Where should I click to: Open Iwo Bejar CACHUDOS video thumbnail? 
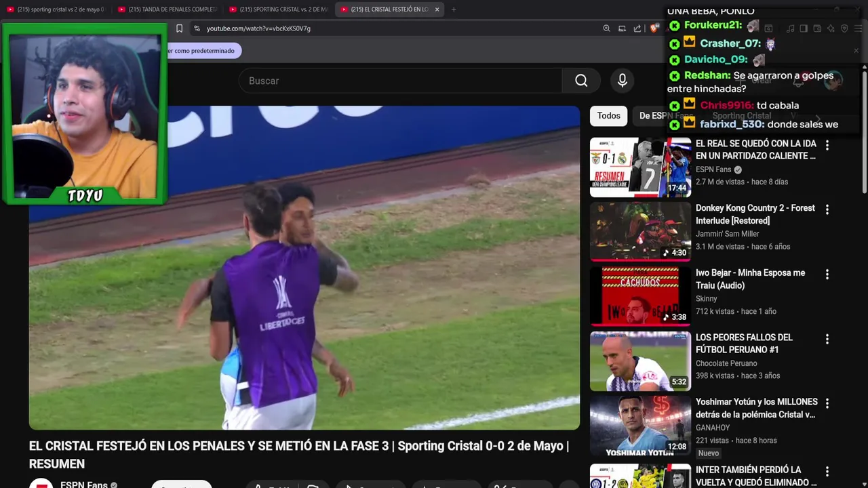(x=640, y=296)
